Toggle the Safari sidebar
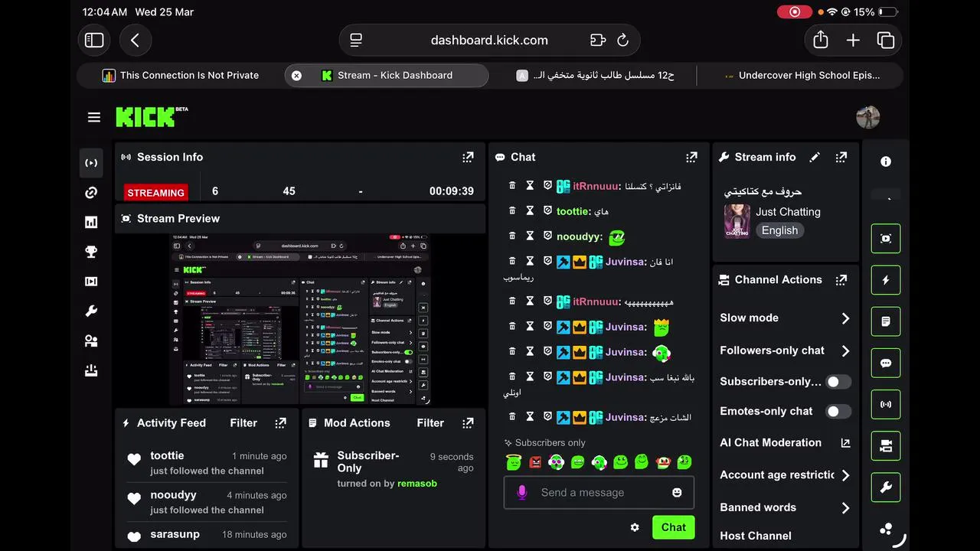The image size is (980, 551). (x=94, y=40)
